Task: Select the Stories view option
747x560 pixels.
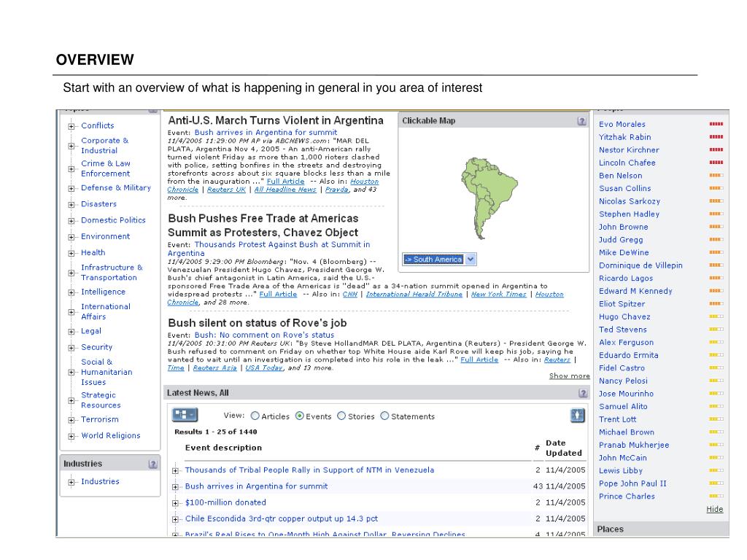Action: pos(341,416)
